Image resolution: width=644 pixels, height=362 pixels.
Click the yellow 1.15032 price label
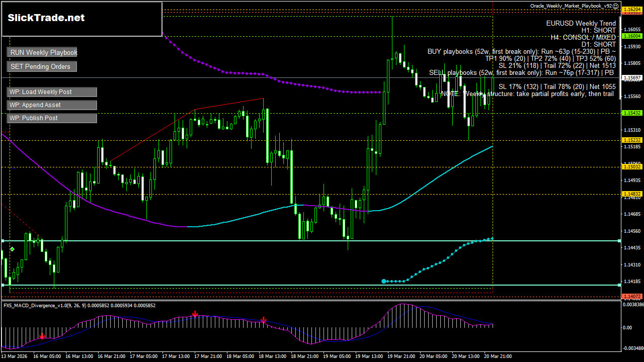(632, 166)
